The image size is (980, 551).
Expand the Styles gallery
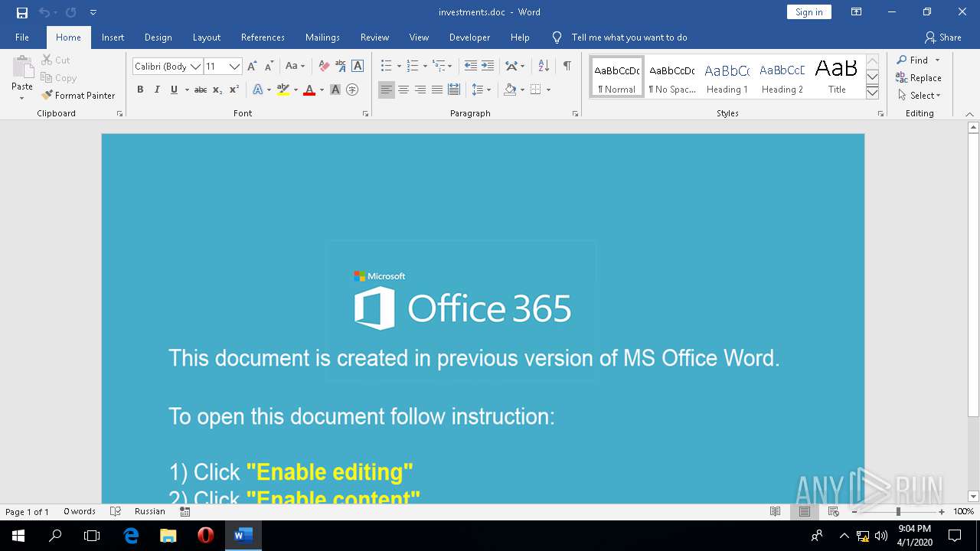click(872, 93)
